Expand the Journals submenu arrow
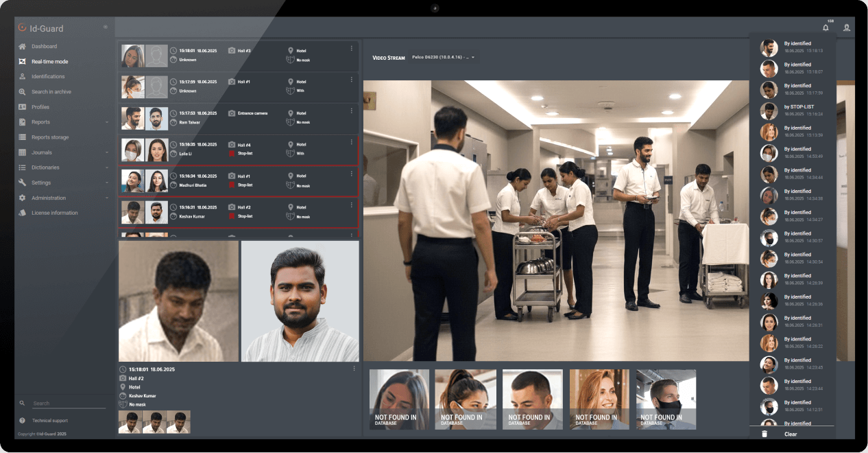Image resolution: width=868 pixels, height=453 pixels. pos(107,152)
